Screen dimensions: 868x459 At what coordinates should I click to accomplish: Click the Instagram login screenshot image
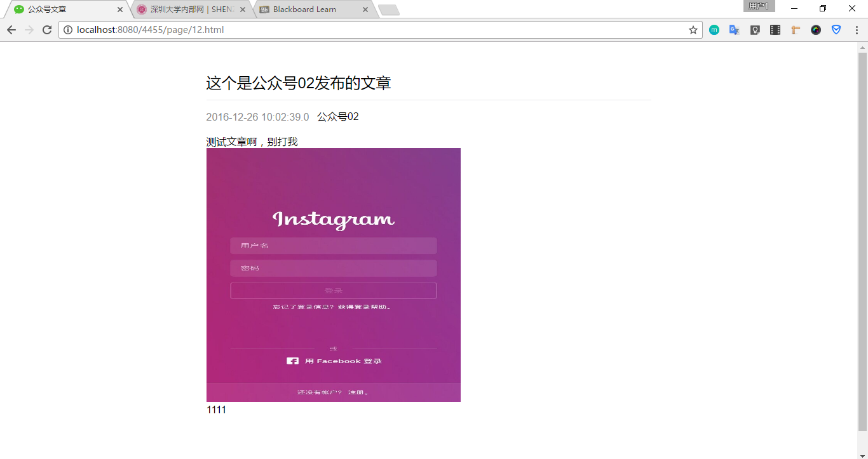point(334,275)
